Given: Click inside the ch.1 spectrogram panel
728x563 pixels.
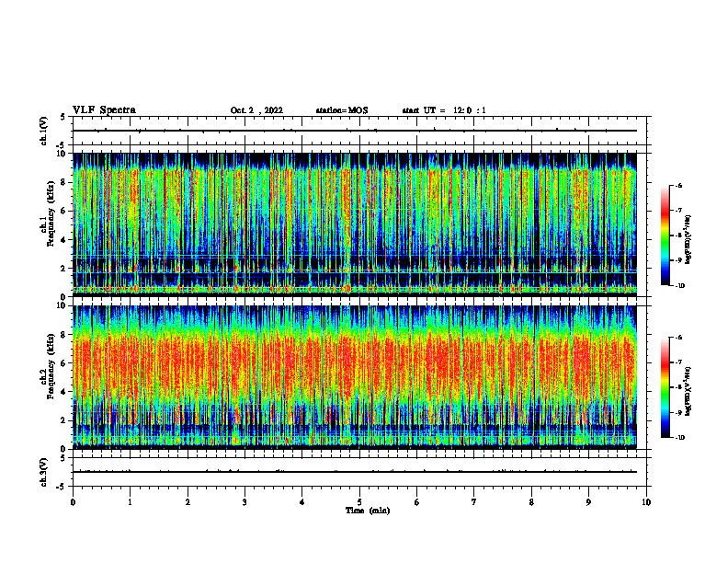Looking at the screenshot, I should [x=355, y=224].
